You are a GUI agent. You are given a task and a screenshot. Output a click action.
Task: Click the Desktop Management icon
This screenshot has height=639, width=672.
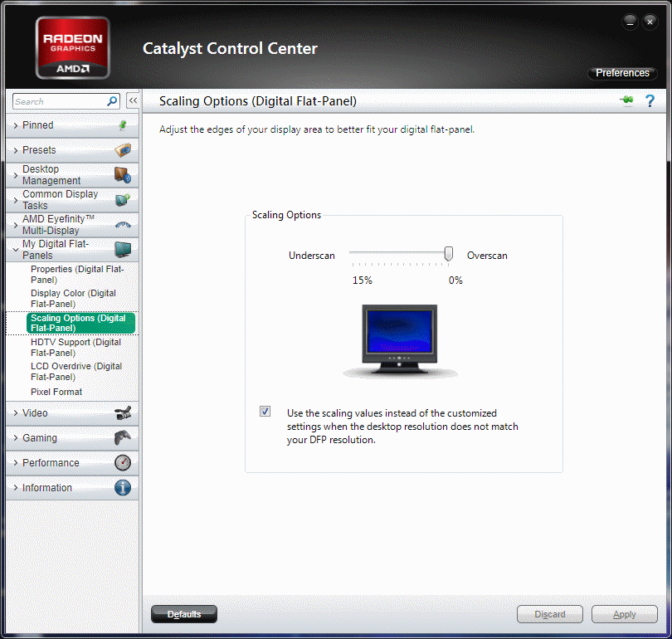point(123,175)
